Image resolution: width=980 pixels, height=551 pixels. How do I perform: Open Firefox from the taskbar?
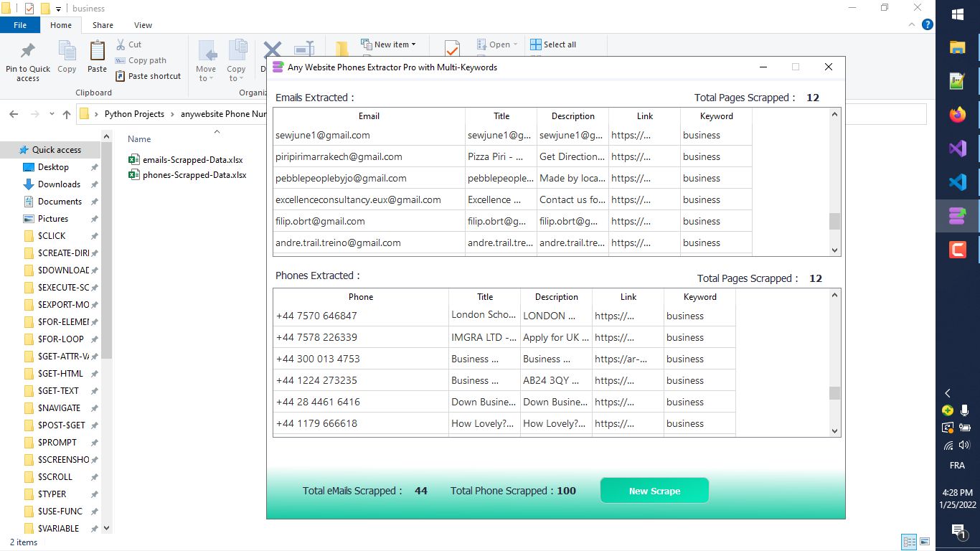(958, 115)
